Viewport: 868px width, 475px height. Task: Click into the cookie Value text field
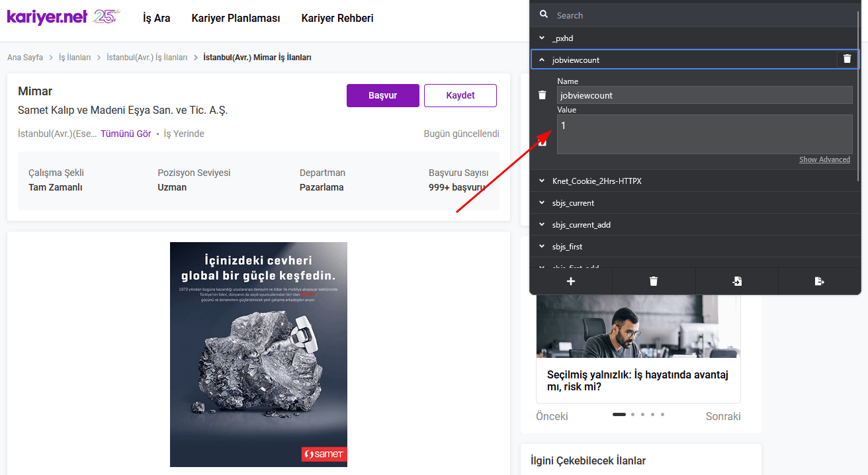click(704, 134)
